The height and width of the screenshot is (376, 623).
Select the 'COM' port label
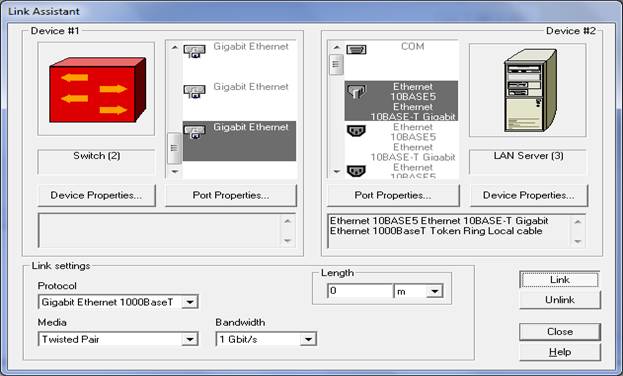[x=412, y=47]
